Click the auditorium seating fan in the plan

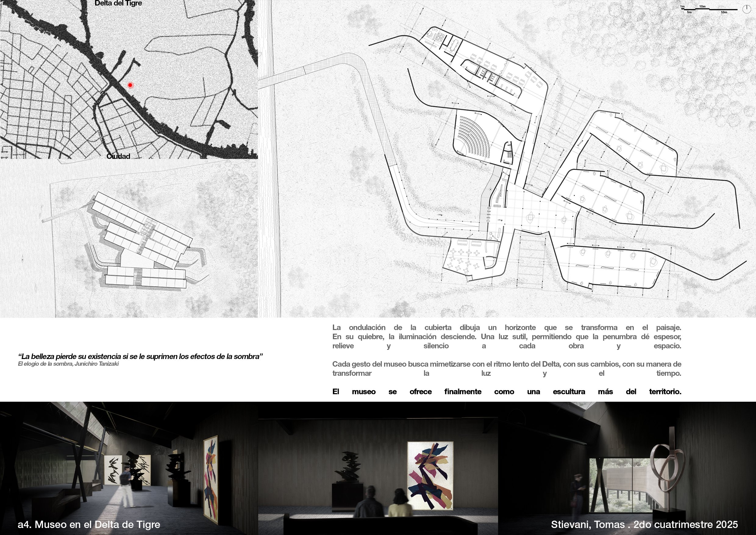[x=473, y=136]
